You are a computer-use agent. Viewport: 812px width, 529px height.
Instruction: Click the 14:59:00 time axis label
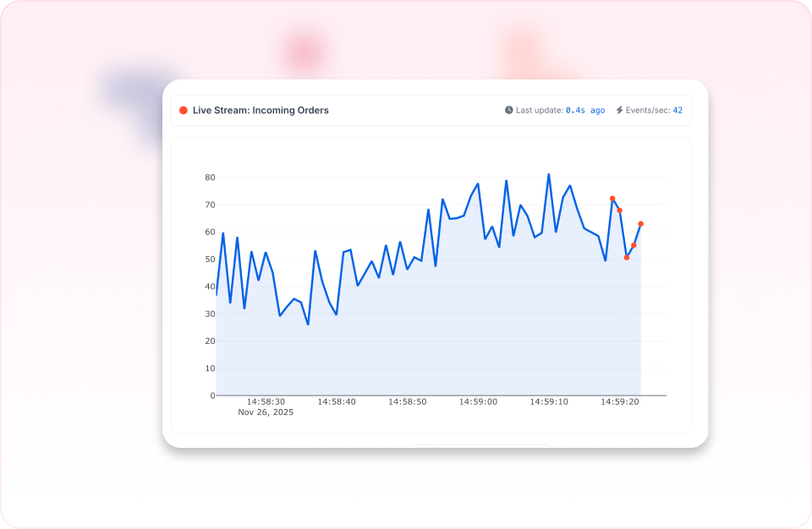tap(478, 402)
